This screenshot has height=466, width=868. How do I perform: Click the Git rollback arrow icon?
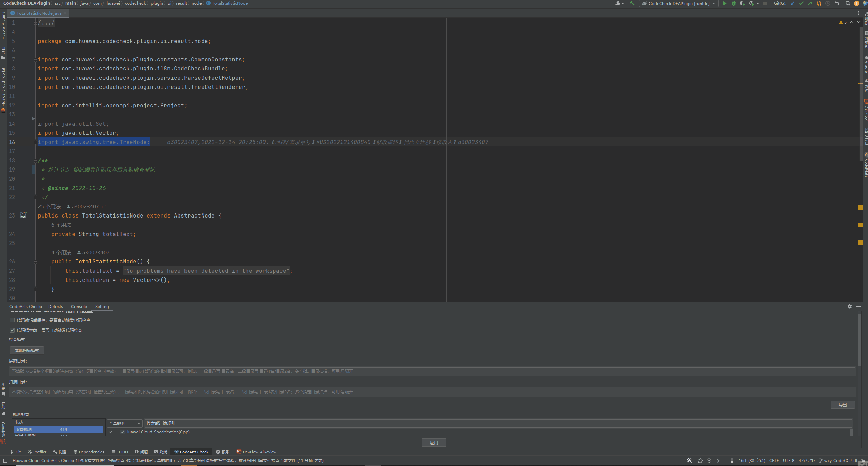837,3
